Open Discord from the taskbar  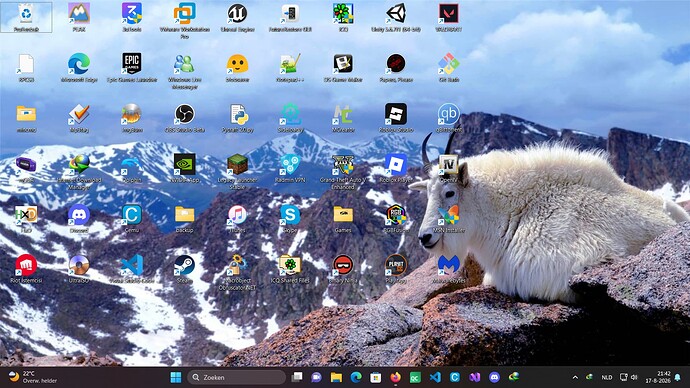click(x=494, y=377)
